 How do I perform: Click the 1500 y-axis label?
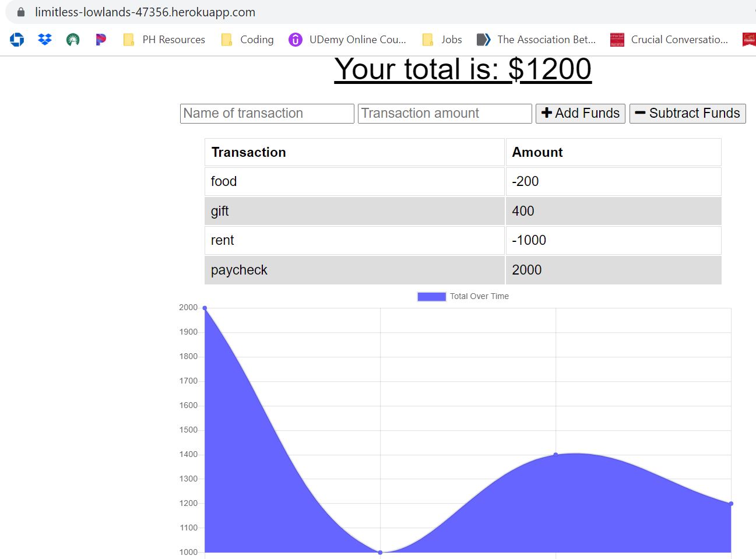[188, 430]
